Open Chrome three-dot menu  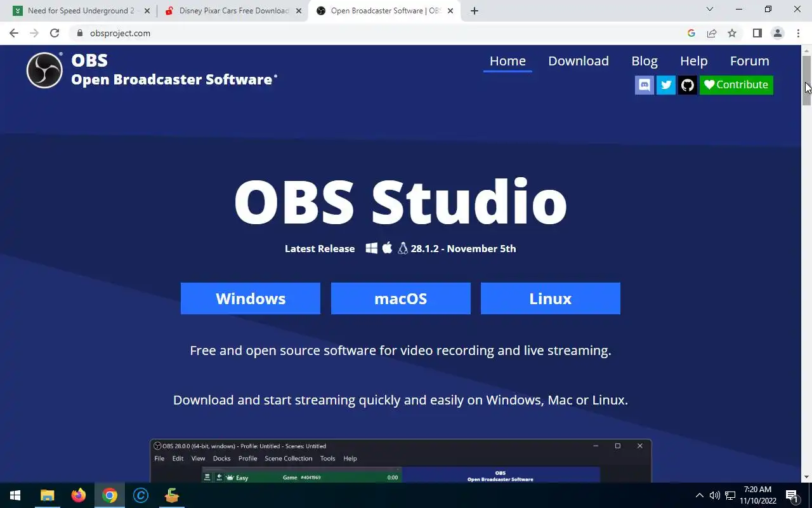[x=798, y=33]
